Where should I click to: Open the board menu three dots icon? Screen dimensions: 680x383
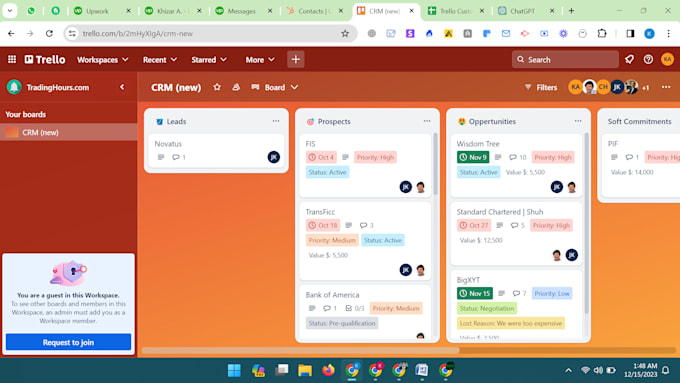pos(666,87)
